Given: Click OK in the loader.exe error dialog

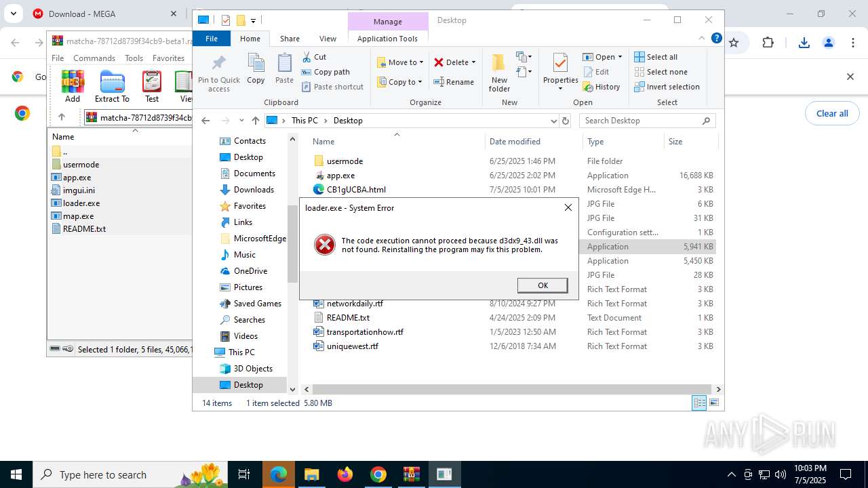Looking at the screenshot, I should [x=542, y=285].
